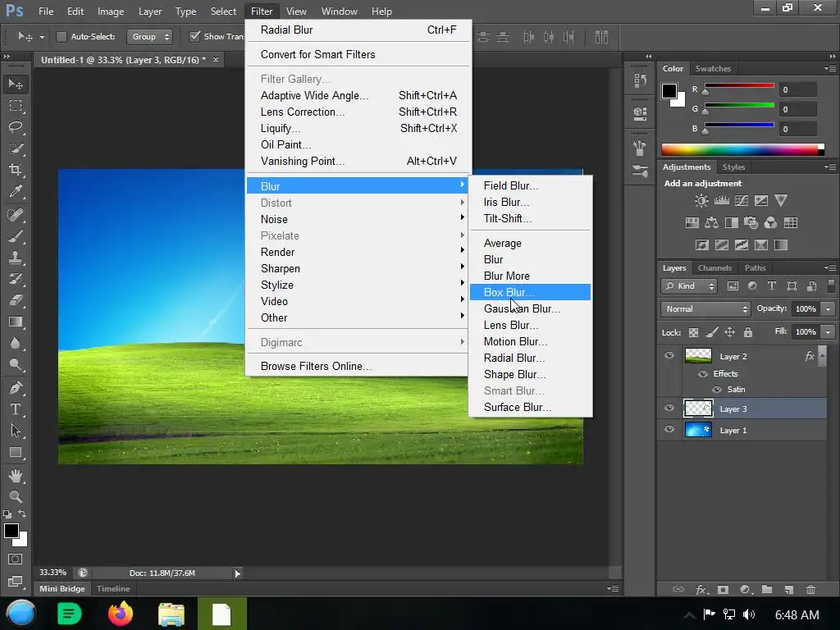Select the Blur tool droplet icon
Viewport: 840px width, 630px height.
pyautogui.click(x=16, y=343)
